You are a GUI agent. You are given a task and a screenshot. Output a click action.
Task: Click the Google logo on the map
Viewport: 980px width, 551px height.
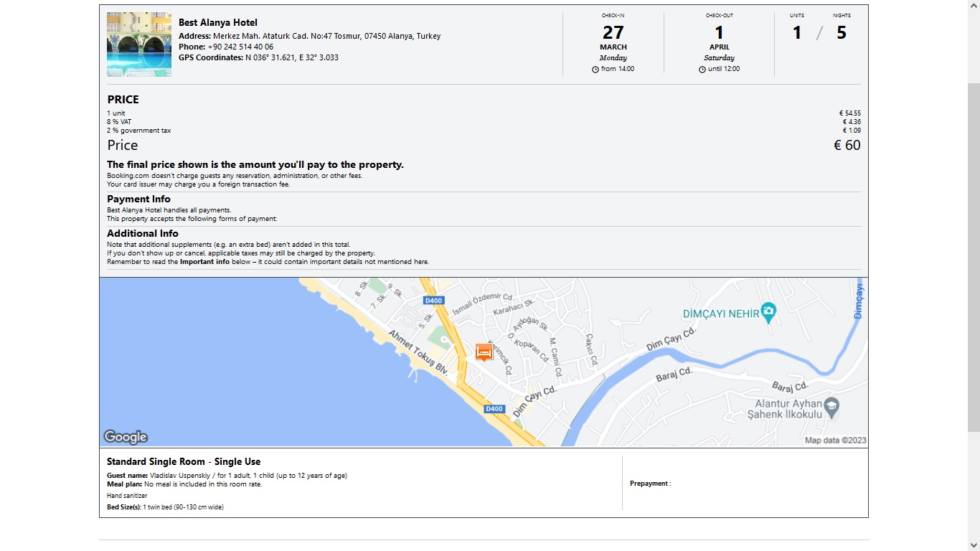coord(126,437)
